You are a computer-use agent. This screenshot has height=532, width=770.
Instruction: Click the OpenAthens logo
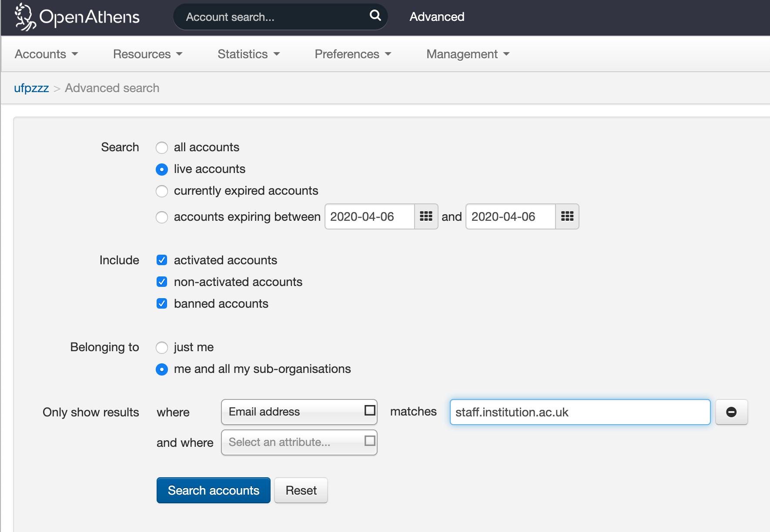[x=77, y=17]
